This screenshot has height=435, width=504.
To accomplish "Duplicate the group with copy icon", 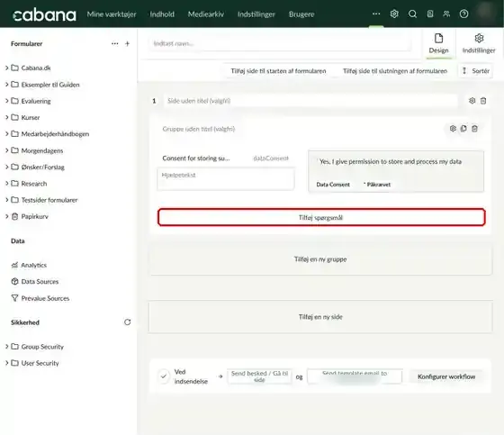I will (x=463, y=129).
